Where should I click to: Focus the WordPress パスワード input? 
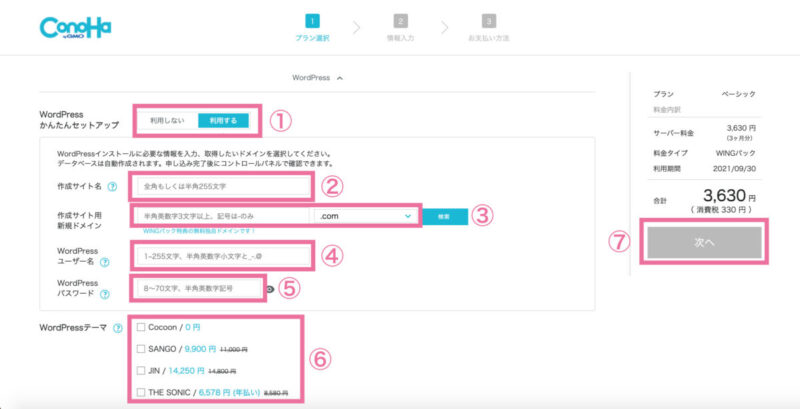[x=199, y=289]
